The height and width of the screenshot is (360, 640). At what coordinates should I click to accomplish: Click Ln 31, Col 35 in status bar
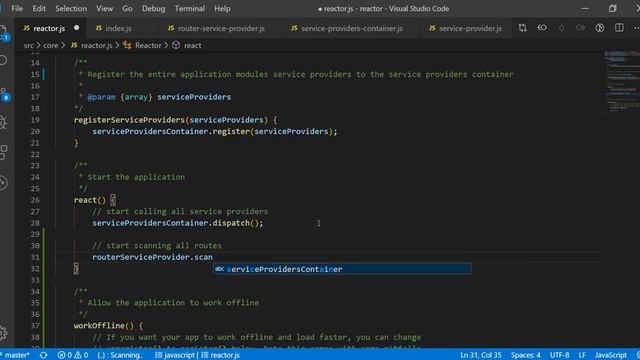coord(481,355)
